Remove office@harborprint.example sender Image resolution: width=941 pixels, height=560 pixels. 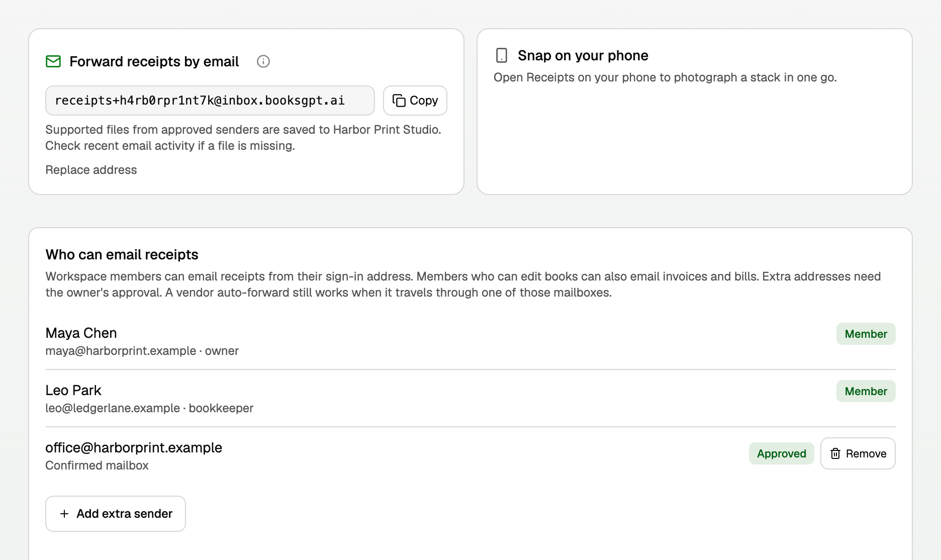tap(858, 453)
